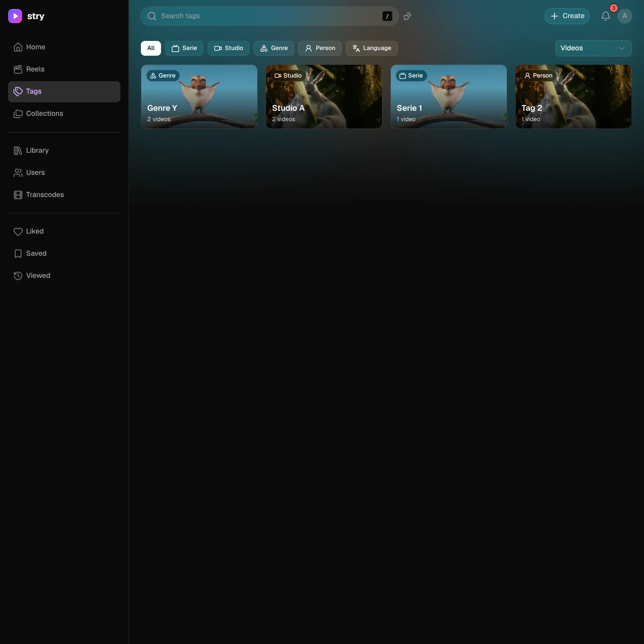Open the notifications bell
This screenshot has width=644, height=644.
coord(605,16)
